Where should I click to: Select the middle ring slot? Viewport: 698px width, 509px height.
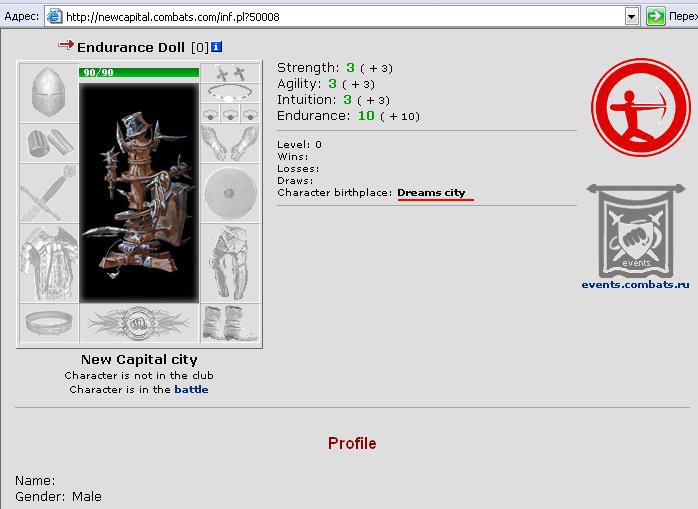point(230,114)
